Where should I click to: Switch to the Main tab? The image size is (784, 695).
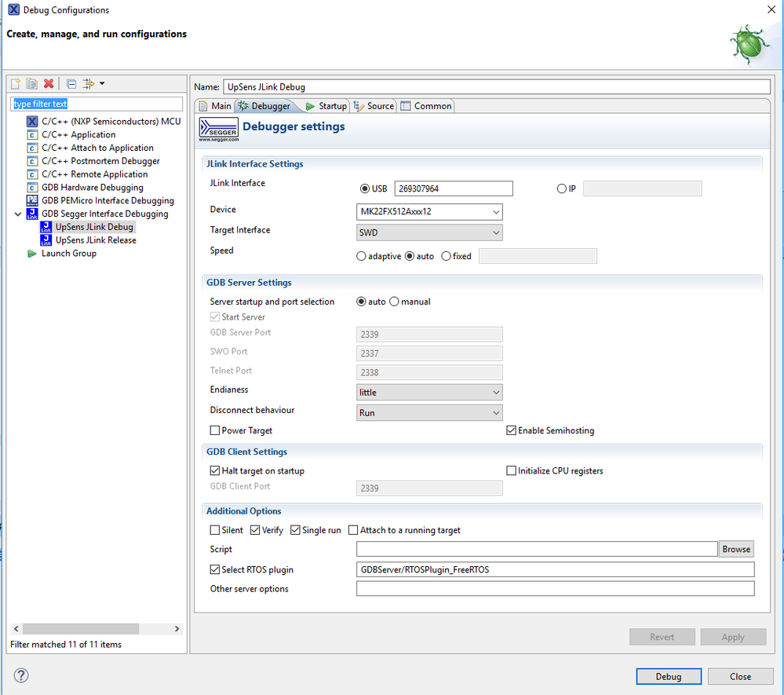[215, 106]
